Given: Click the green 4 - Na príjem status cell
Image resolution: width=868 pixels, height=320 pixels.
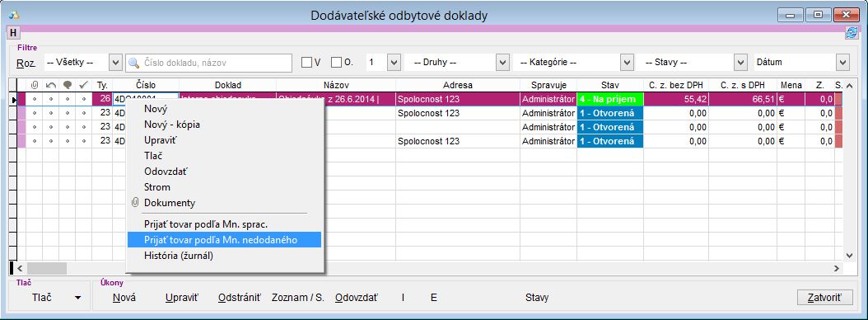Looking at the screenshot, I should tap(609, 99).
